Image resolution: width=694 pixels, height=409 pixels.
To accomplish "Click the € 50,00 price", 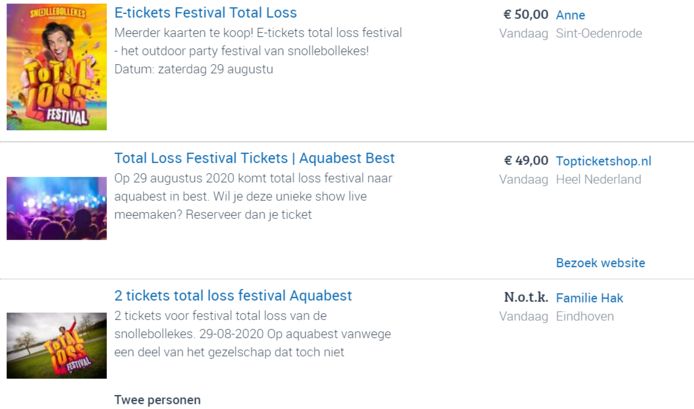I will [525, 15].
